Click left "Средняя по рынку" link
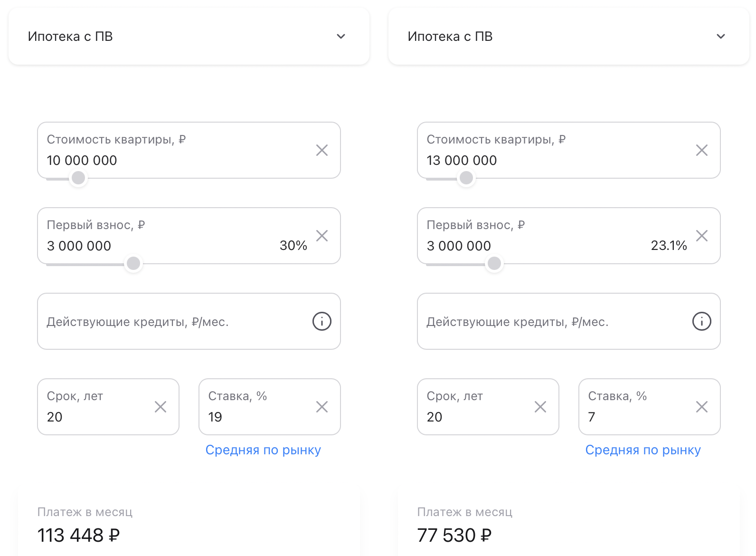 click(x=263, y=450)
